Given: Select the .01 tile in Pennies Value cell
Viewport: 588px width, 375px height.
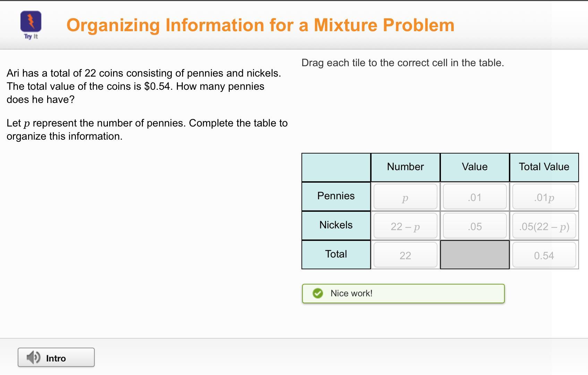Looking at the screenshot, I should point(475,197).
